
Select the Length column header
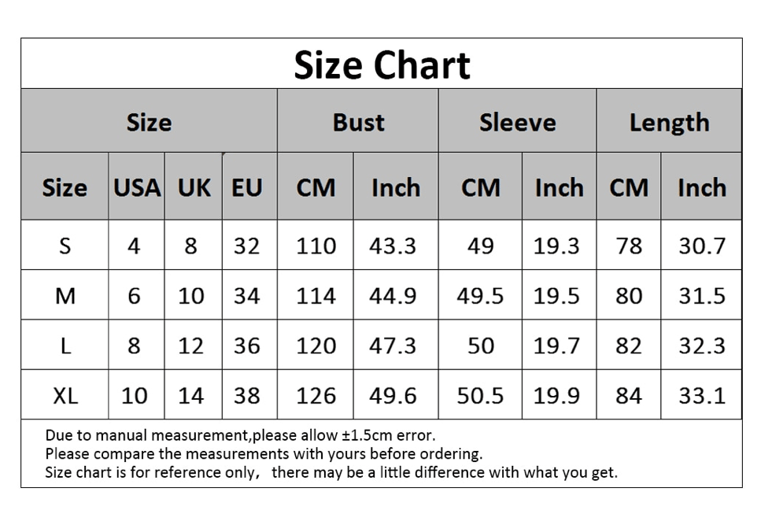pos(669,121)
